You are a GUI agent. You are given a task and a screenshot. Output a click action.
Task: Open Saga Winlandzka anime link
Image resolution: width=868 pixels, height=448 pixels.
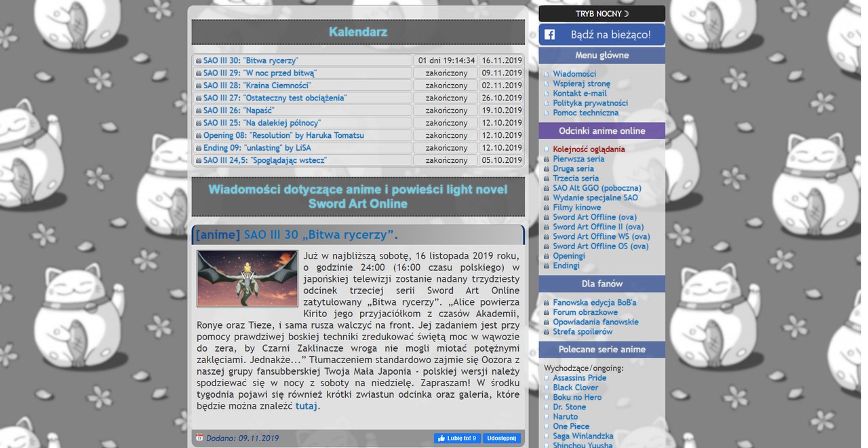583,436
